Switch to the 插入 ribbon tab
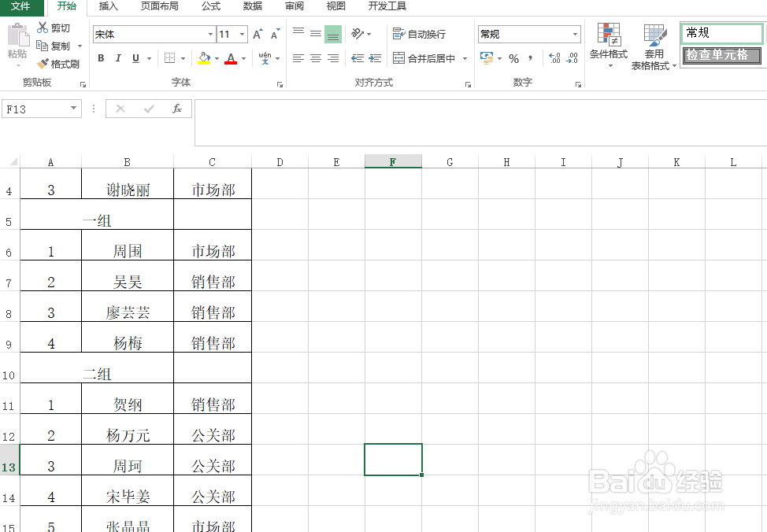Viewport: 767px width, 532px height. [x=107, y=7]
